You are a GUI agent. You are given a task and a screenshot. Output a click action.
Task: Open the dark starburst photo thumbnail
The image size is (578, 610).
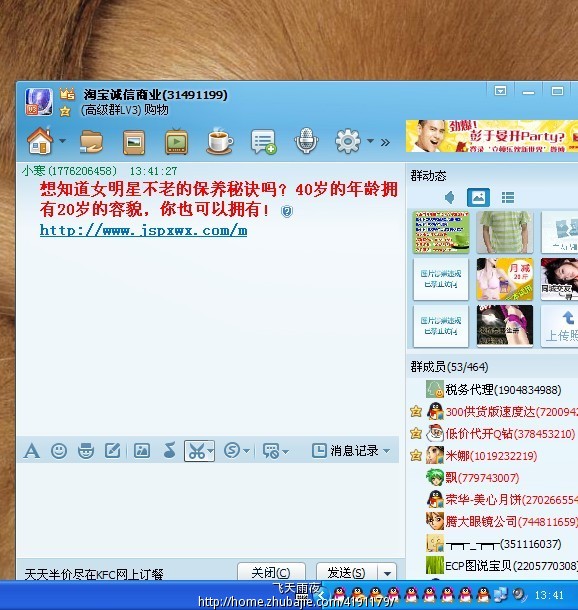point(504,326)
